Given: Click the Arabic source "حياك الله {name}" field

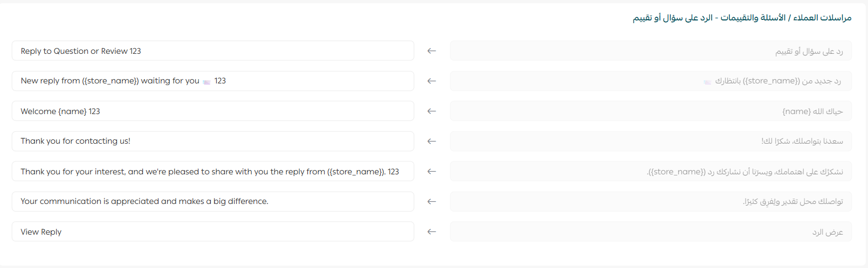Looking at the screenshot, I should click(651, 111).
